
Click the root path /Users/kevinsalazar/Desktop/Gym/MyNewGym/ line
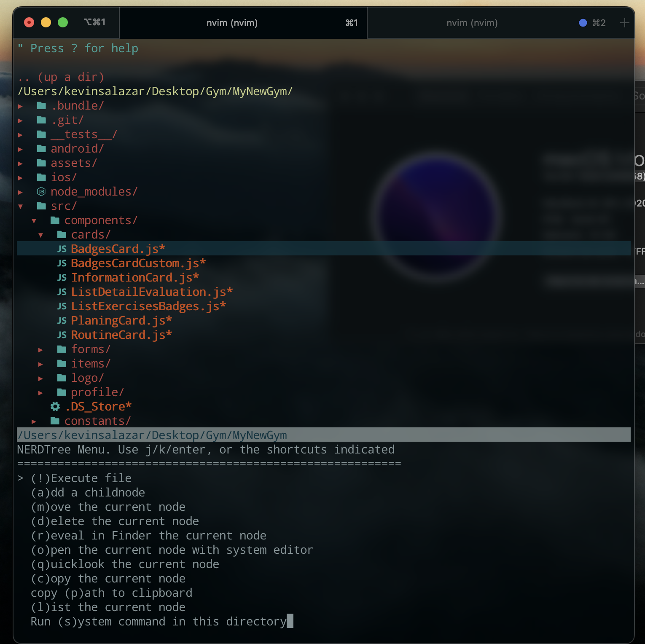(155, 91)
